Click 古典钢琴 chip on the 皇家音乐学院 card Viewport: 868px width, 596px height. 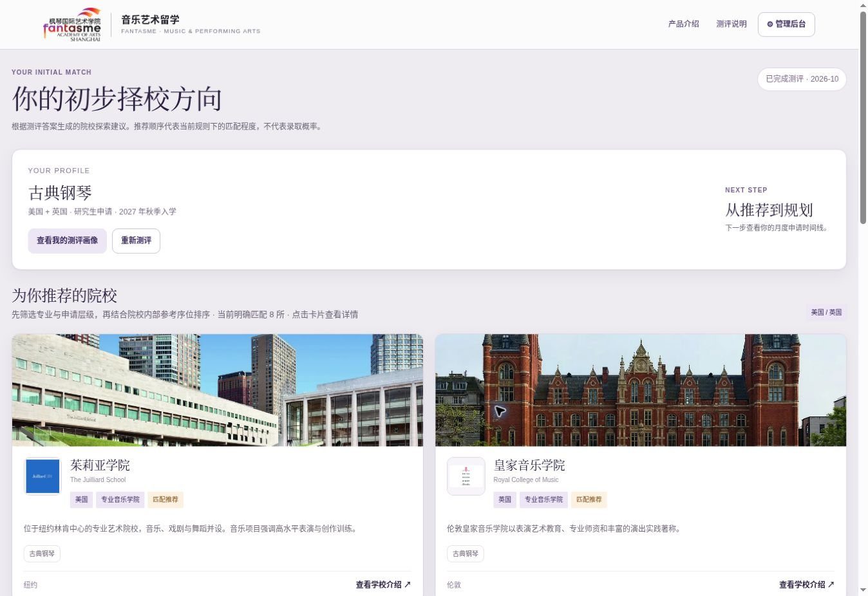(x=466, y=554)
